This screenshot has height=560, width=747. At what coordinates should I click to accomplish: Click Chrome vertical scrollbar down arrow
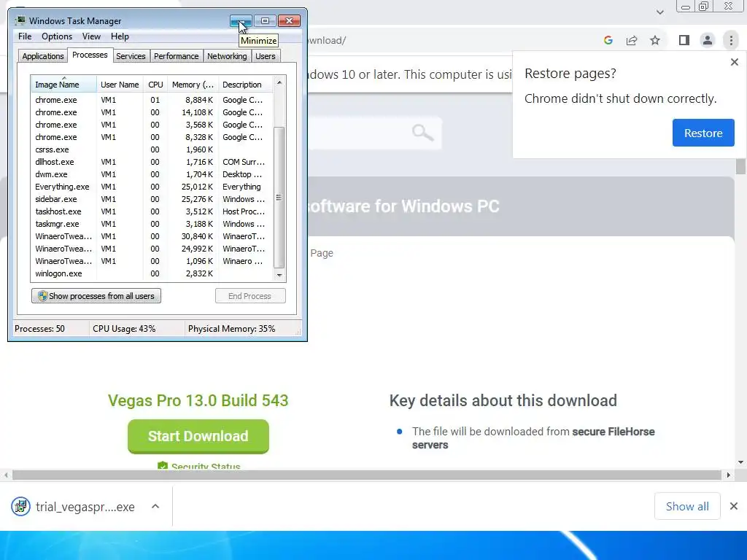point(740,462)
